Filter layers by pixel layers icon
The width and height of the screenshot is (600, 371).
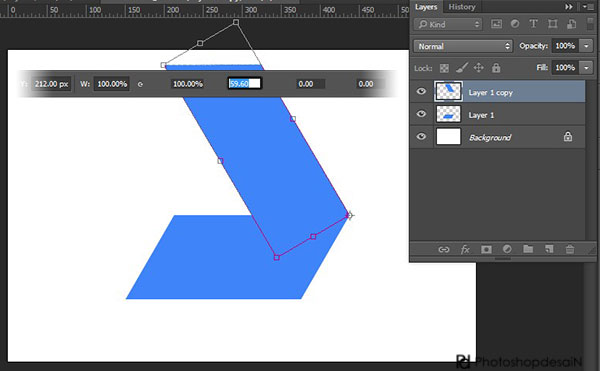tap(496, 24)
